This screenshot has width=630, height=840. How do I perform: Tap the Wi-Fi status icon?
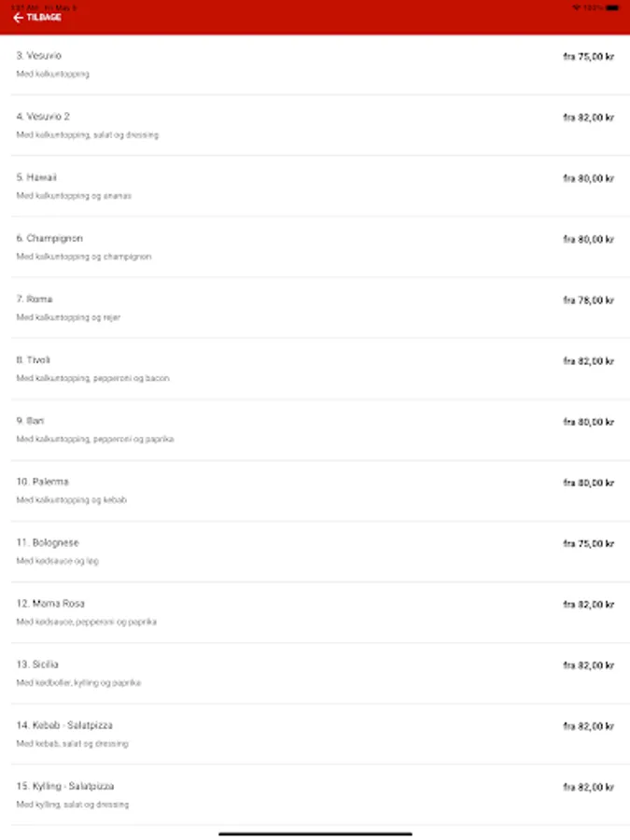576,7
